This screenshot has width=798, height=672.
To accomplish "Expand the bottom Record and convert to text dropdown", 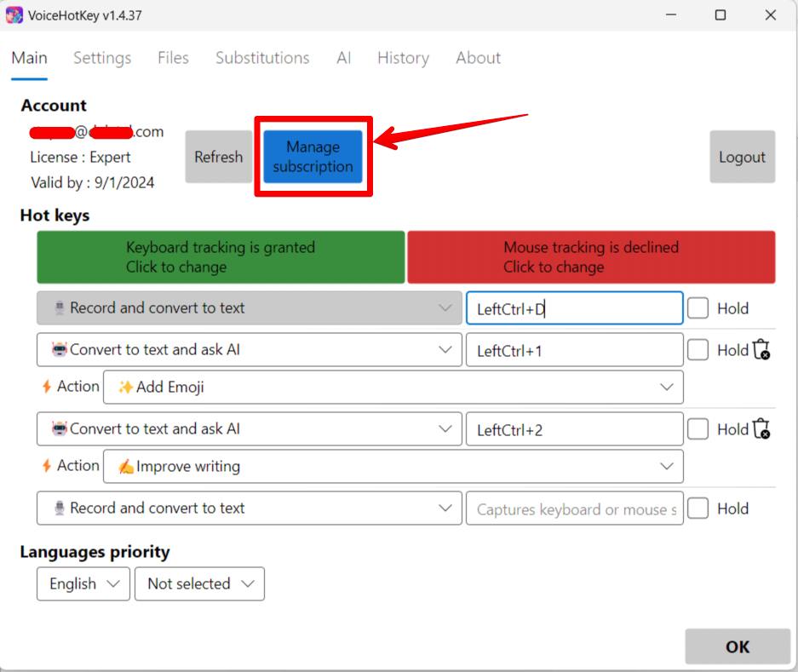I will [250, 508].
